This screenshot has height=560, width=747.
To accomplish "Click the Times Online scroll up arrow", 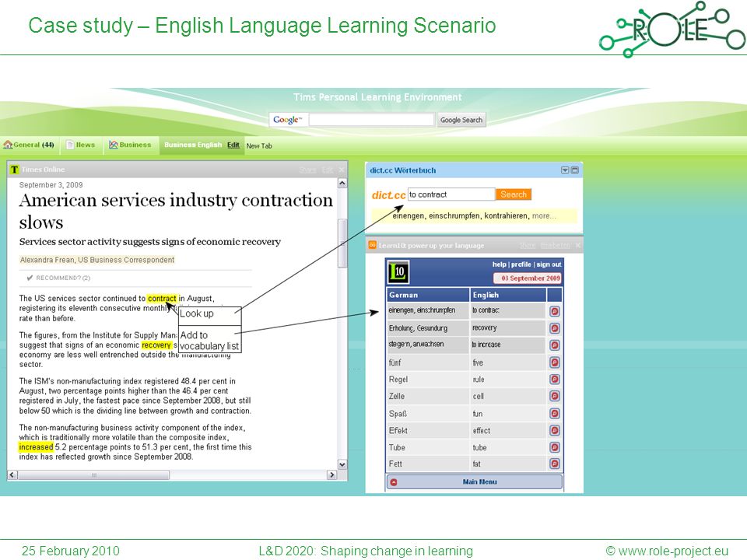I will coord(342,184).
